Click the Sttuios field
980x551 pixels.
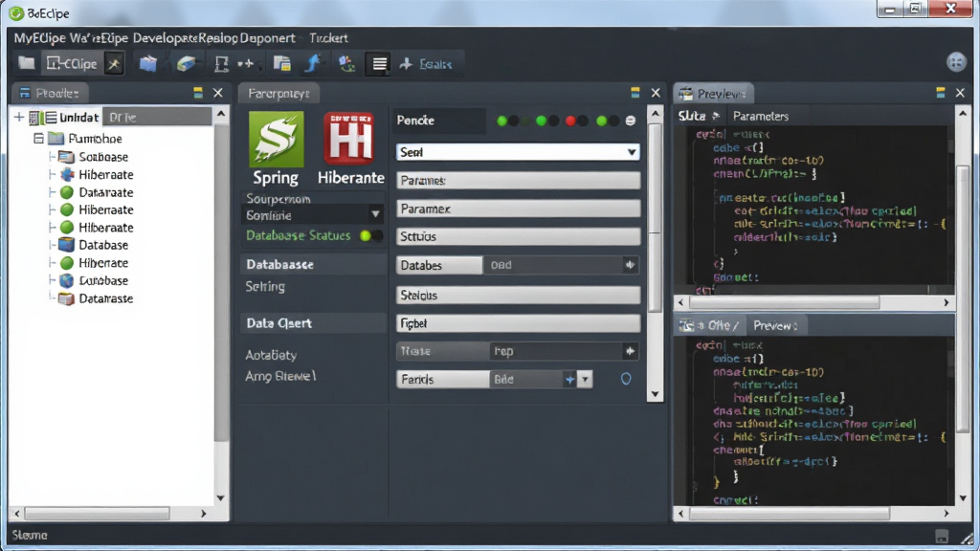(518, 236)
